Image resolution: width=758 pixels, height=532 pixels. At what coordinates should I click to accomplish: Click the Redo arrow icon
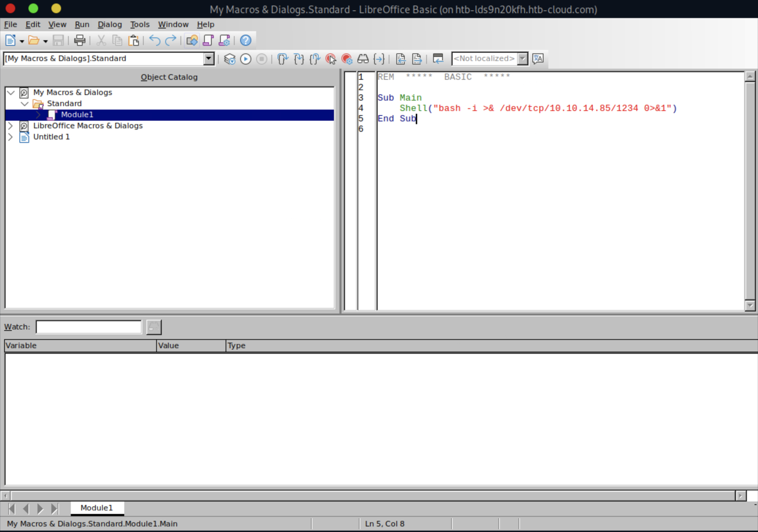[171, 41]
